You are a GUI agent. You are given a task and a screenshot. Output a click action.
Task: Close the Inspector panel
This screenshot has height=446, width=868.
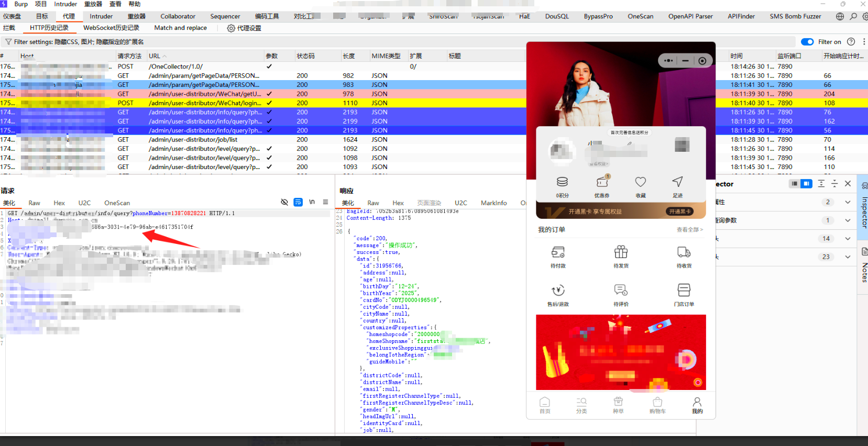coord(848,184)
